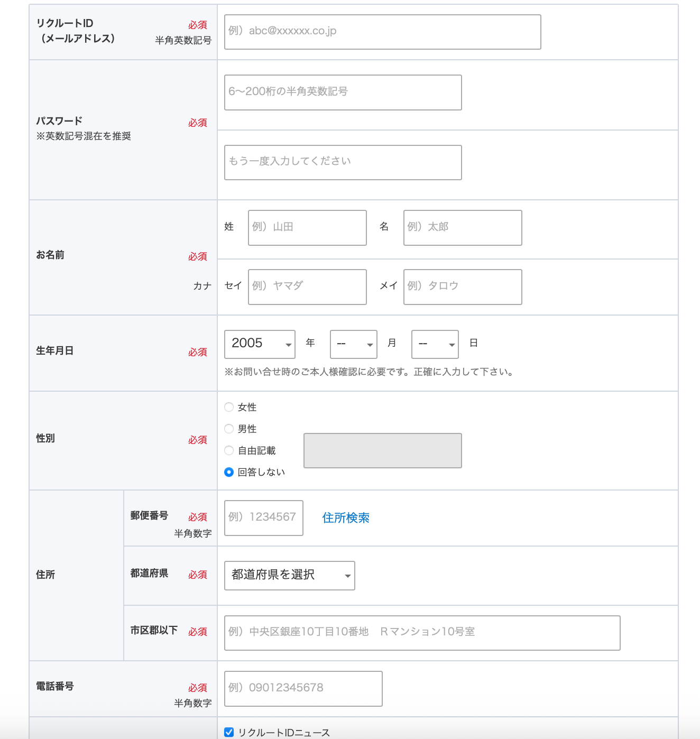This screenshot has height=739, width=700.
Task: Select the 男性 gender option
Action: [229, 429]
